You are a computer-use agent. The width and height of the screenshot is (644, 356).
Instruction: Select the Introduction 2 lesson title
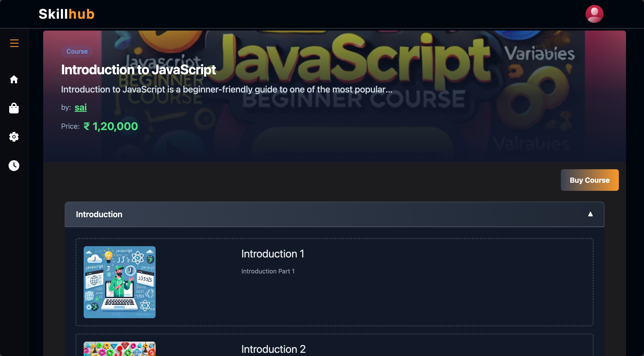[x=273, y=349]
